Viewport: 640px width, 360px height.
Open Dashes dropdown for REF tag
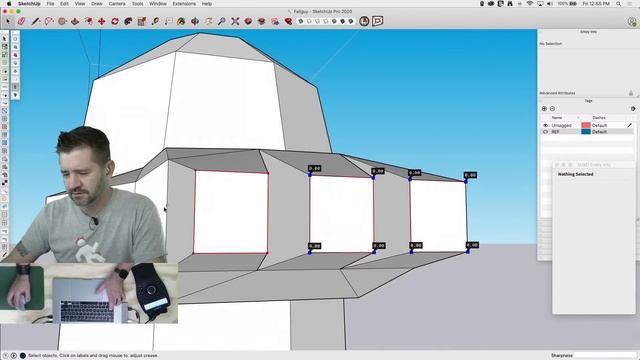599,132
